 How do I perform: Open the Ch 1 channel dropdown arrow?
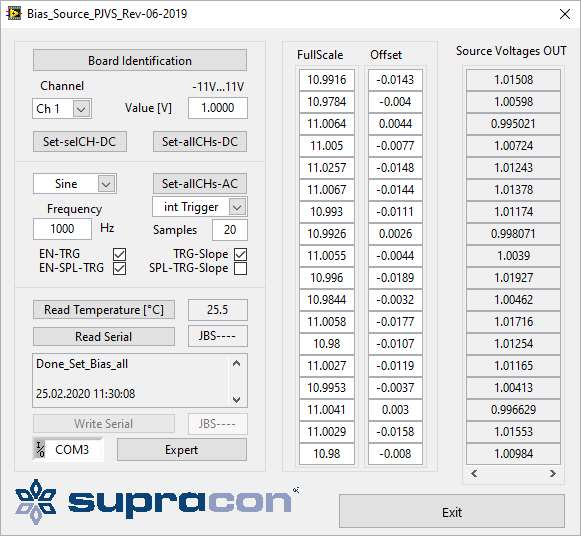click(81, 109)
